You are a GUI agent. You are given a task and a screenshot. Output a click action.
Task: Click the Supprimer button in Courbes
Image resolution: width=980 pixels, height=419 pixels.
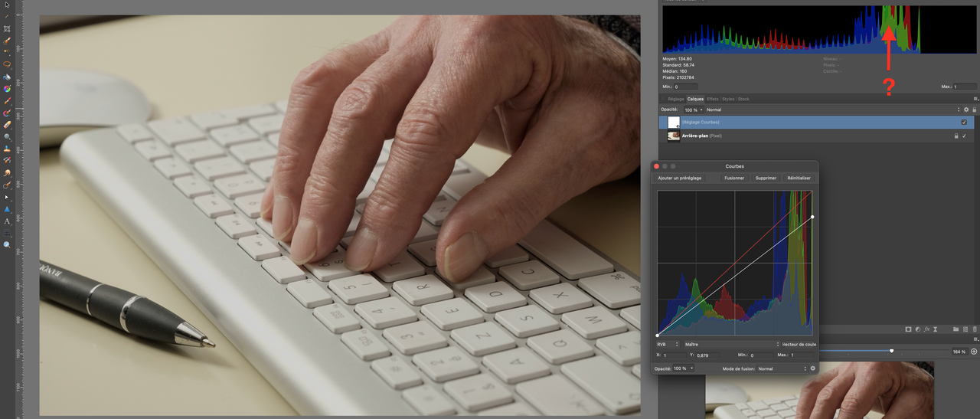pyautogui.click(x=766, y=178)
